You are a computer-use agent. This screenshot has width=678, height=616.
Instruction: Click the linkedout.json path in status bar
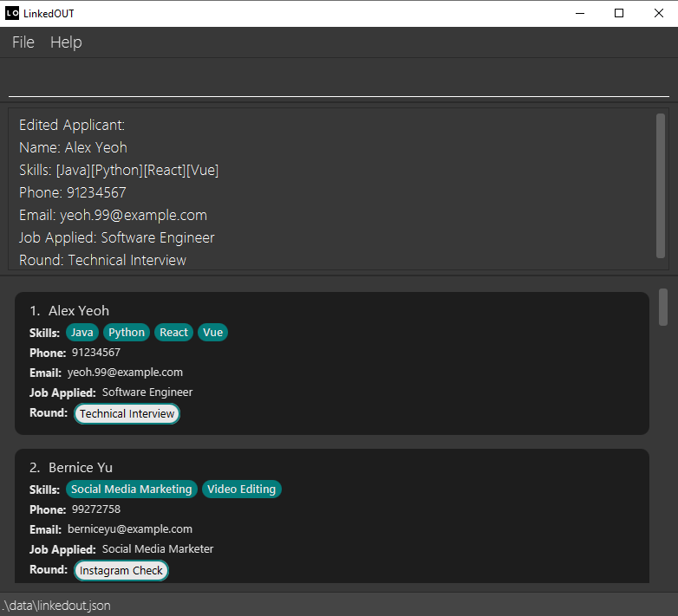point(56,606)
